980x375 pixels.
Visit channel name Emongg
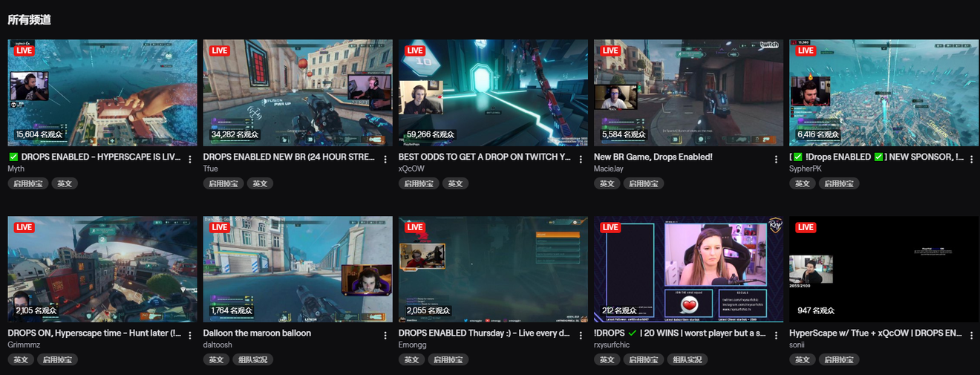tap(413, 345)
